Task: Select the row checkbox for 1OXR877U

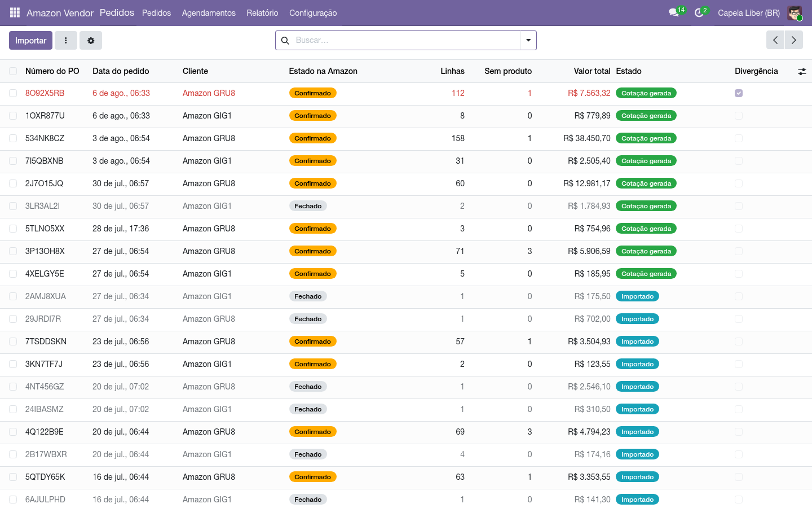Action: tap(13, 116)
